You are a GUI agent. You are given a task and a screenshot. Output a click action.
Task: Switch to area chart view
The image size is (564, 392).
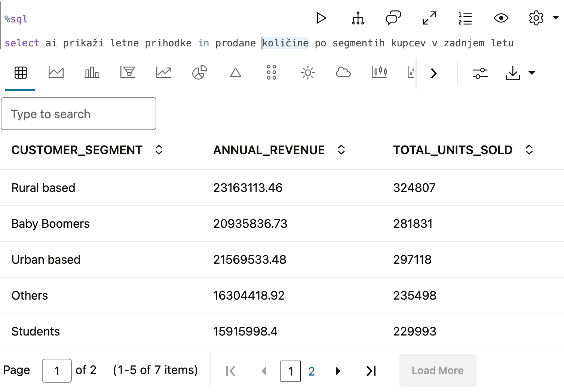pyautogui.click(x=56, y=72)
